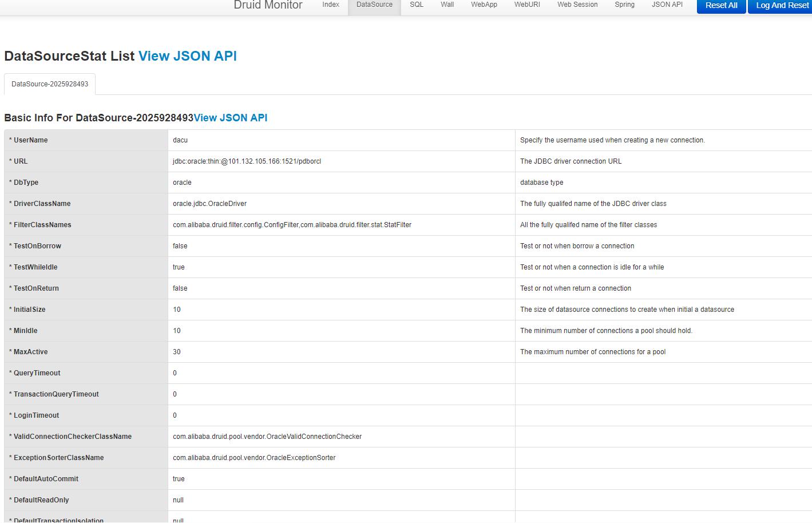Open View JSON API for Basic Info section

tap(231, 117)
